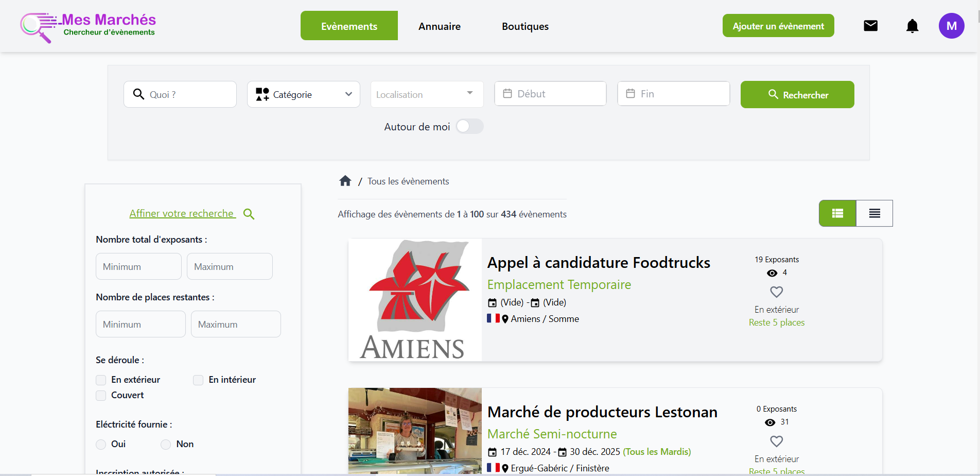Viewport: 980px width, 476px height.
Task: Open the messages mail icon
Action: pos(870,25)
